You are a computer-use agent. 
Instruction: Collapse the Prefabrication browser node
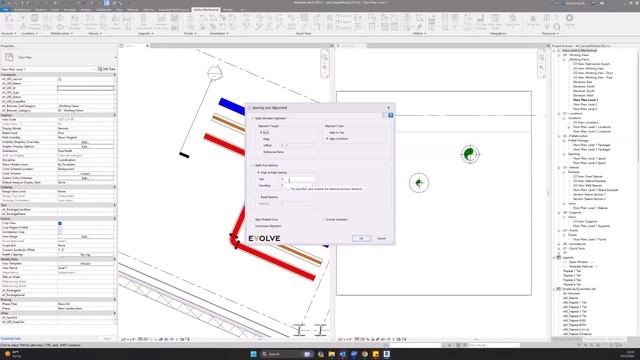[559, 136]
